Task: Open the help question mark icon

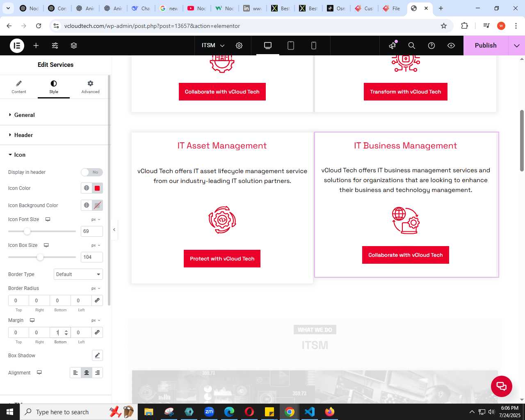Action: click(431, 46)
